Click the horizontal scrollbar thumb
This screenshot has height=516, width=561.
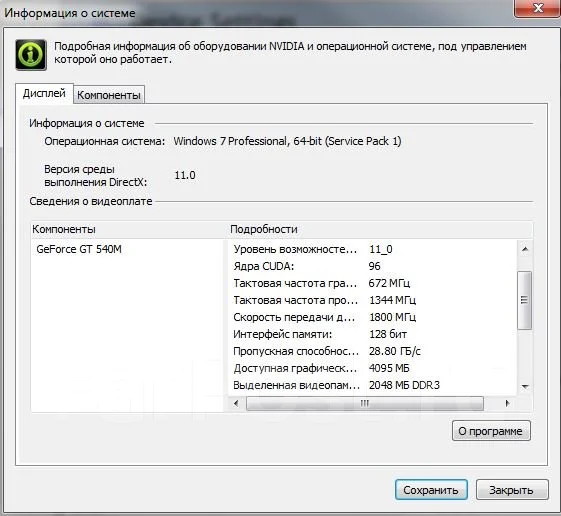click(x=365, y=403)
